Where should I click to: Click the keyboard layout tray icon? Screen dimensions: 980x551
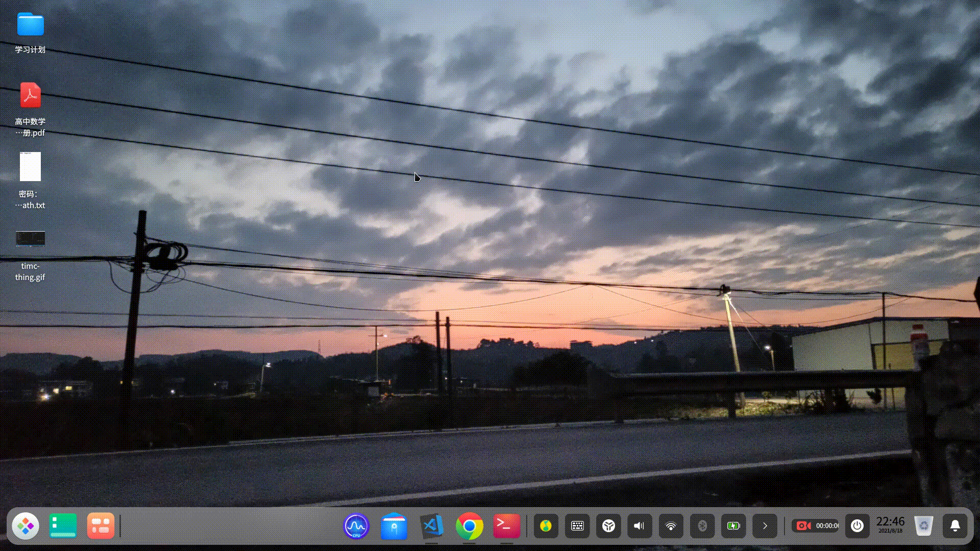pos(577,525)
